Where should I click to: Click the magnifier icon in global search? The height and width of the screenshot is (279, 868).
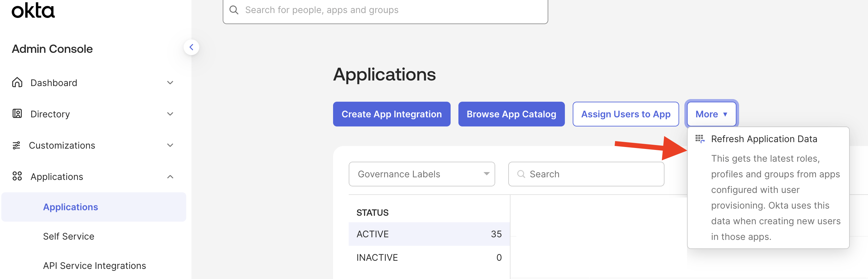(234, 10)
